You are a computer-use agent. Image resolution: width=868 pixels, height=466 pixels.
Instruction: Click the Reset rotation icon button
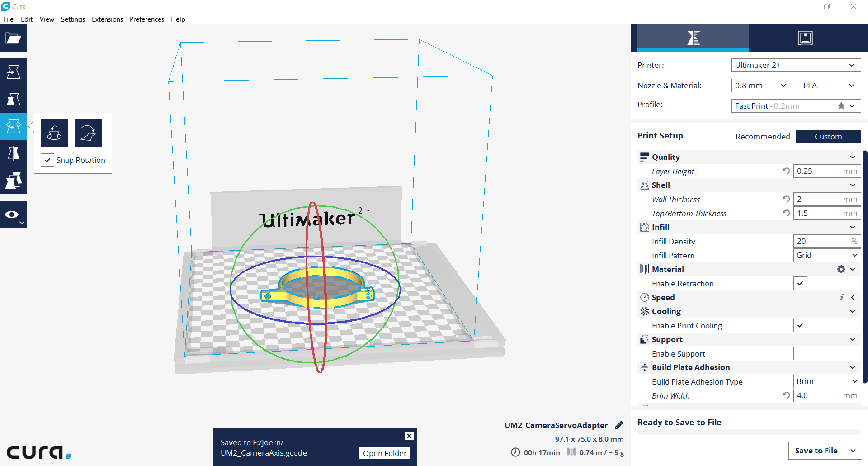coord(54,133)
